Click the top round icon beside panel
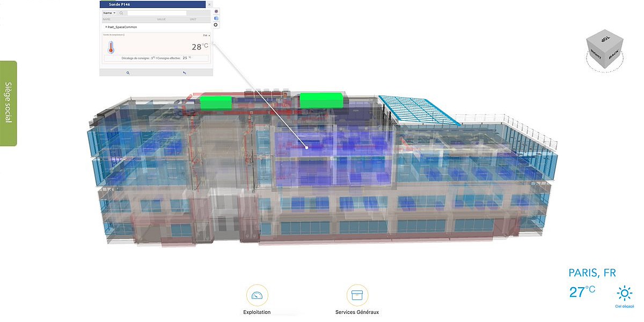This screenshot has height=322, width=644. click(216, 11)
